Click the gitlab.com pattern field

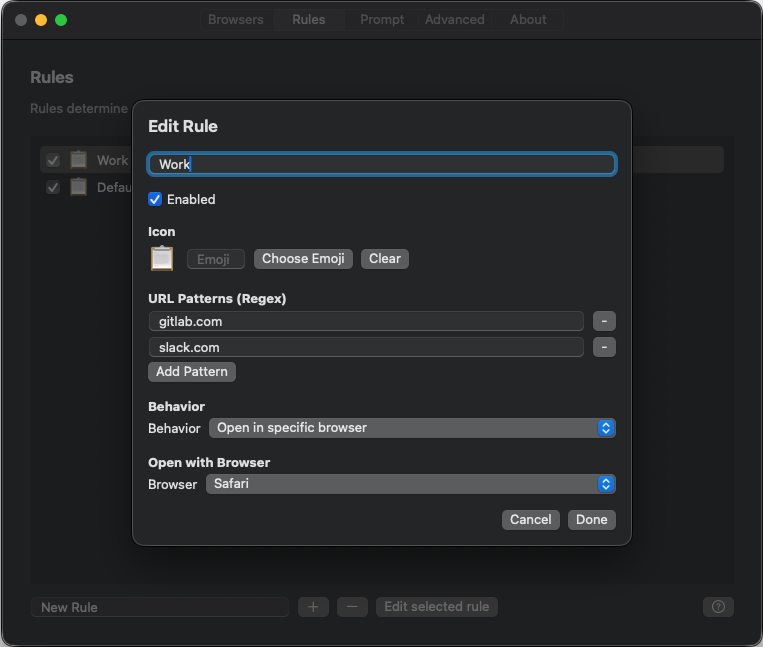point(366,321)
